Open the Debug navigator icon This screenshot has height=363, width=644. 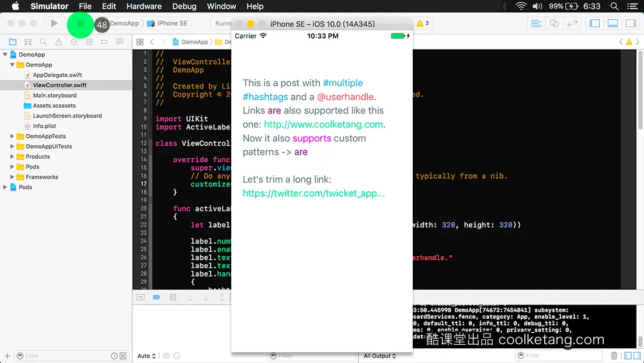click(89, 42)
